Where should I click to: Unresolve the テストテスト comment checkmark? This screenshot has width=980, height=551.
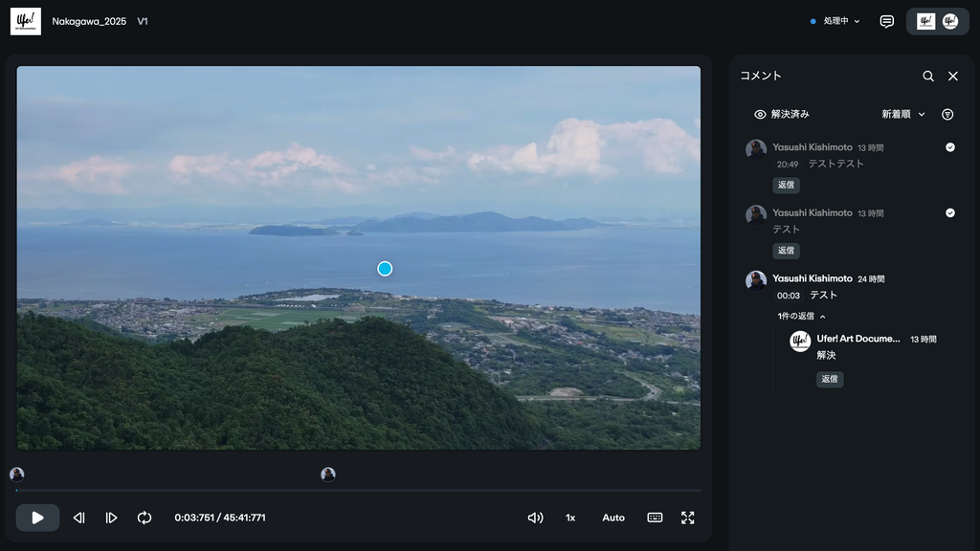950,147
